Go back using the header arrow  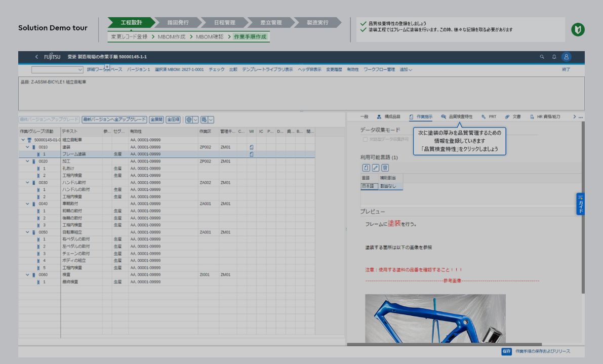[x=36, y=57]
